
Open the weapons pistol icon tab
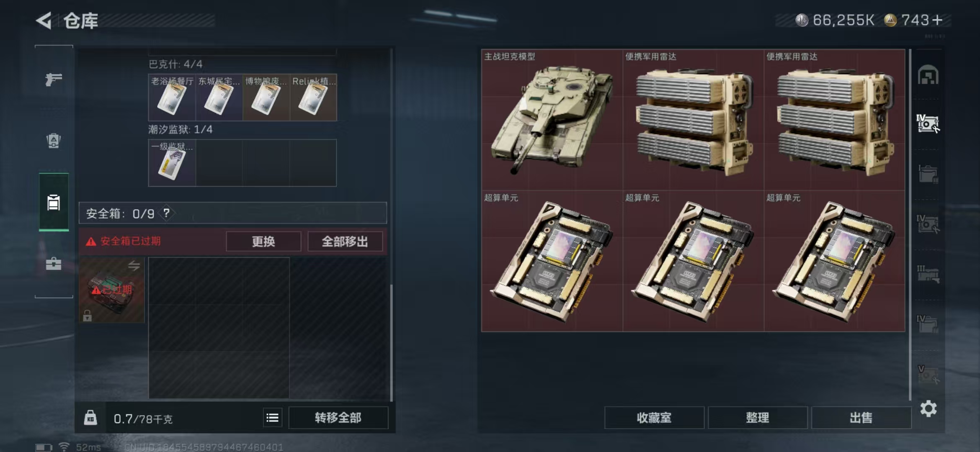click(x=54, y=79)
